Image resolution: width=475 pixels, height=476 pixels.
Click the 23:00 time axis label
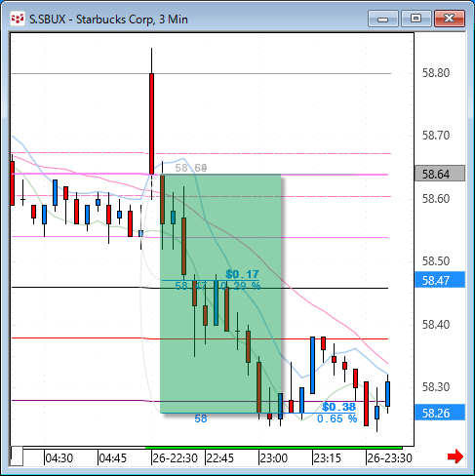coord(274,458)
